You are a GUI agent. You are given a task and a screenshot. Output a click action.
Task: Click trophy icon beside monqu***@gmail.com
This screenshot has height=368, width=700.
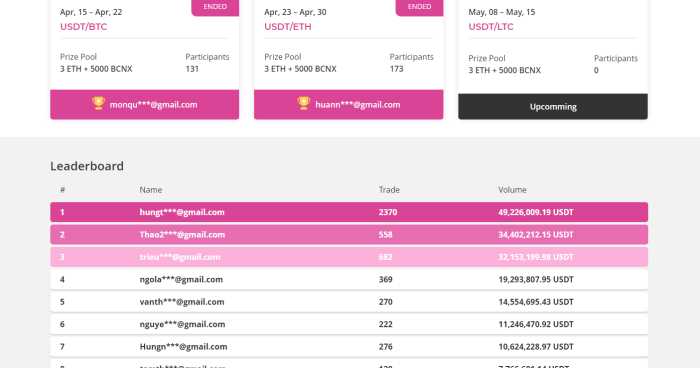click(x=98, y=103)
